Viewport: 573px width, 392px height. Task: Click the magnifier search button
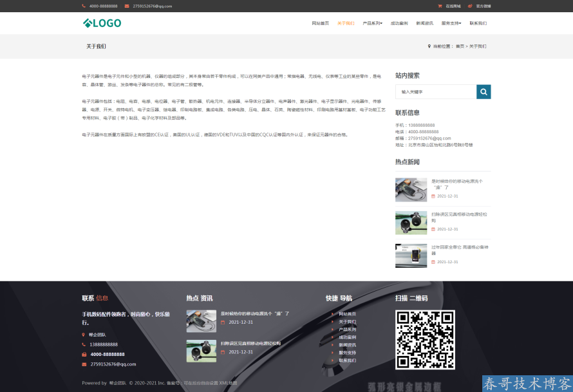pyautogui.click(x=484, y=91)
